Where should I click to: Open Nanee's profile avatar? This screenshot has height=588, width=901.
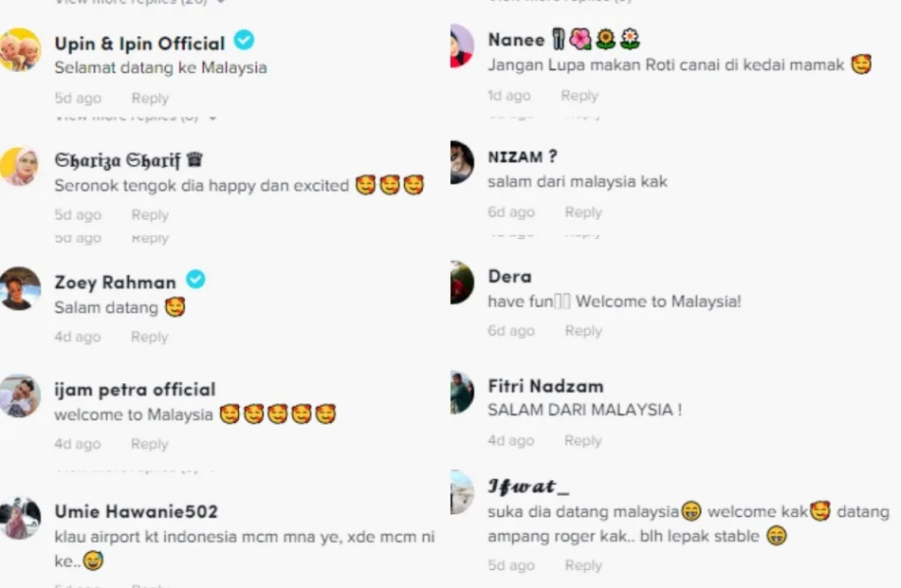click(x=462, y=46)
